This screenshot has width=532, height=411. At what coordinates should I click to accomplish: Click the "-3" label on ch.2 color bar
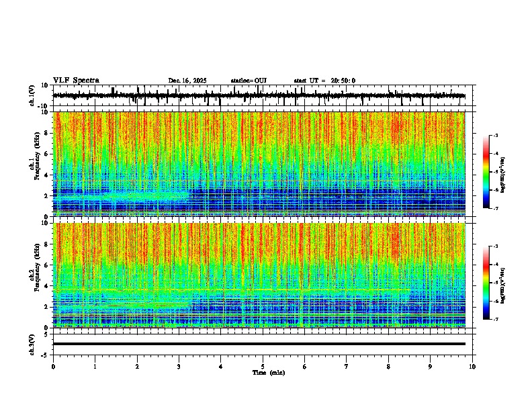495,246
